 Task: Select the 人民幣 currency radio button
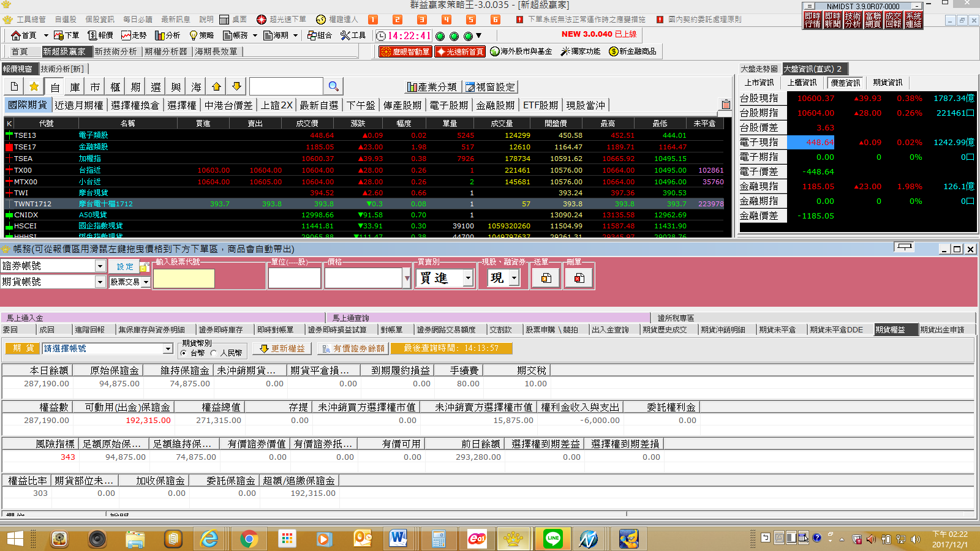click(x=214, y=353)
